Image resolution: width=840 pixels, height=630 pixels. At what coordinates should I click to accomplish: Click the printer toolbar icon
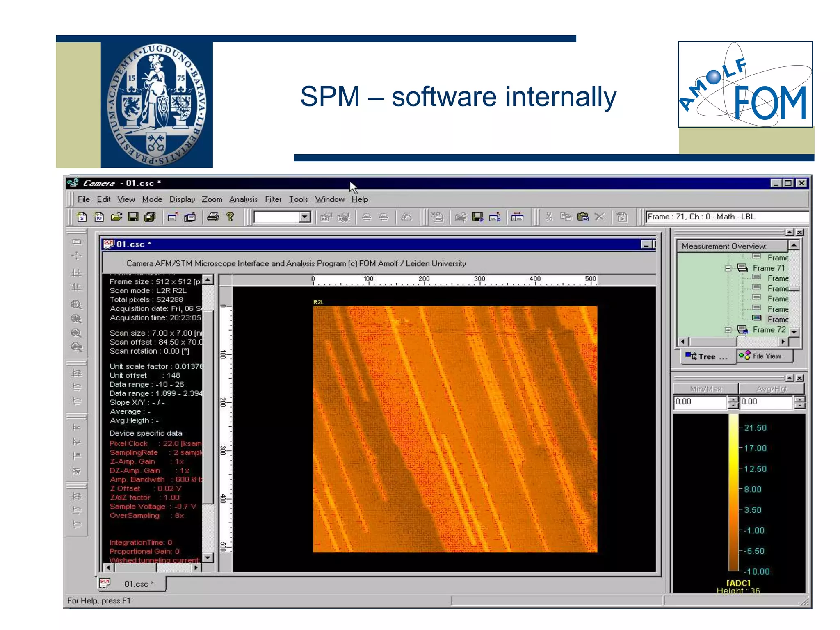[213, 217]
